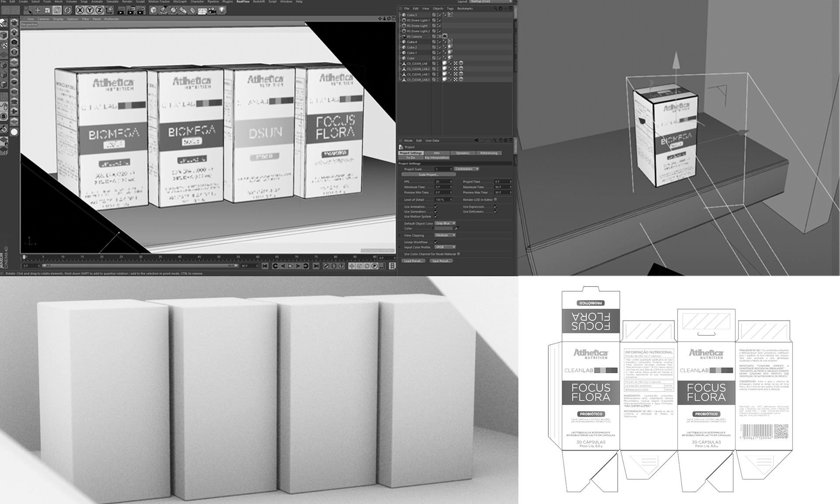Jump to end of animation
Viewport: 840px width, 504px height.
pyautogui.click(x=316, y=266)
